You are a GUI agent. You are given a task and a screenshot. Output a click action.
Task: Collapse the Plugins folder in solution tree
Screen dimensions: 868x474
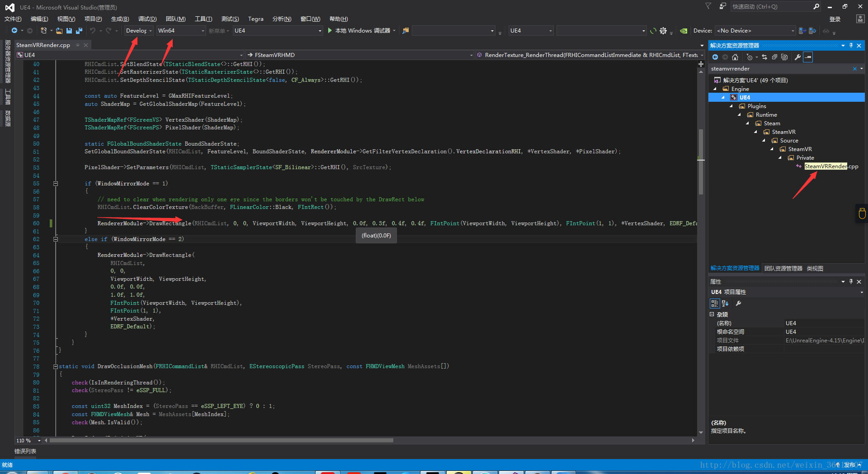[x=731, y=106]
